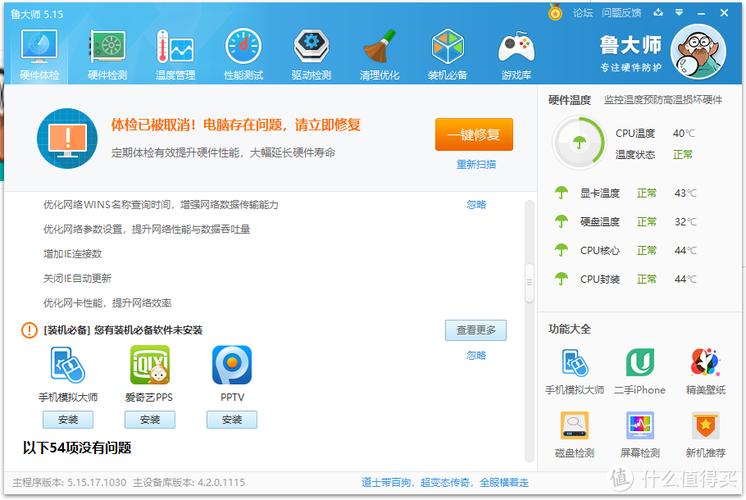The image size is (746, 500).
Task: Open 手机模拟大师 in 功能大全 panel
Action: (574, 372)
